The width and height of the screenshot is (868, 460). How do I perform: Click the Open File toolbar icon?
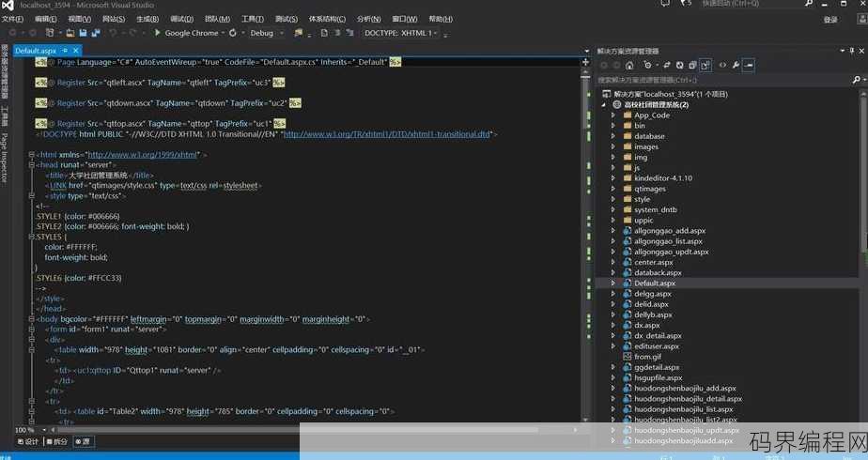pos(70,33)
